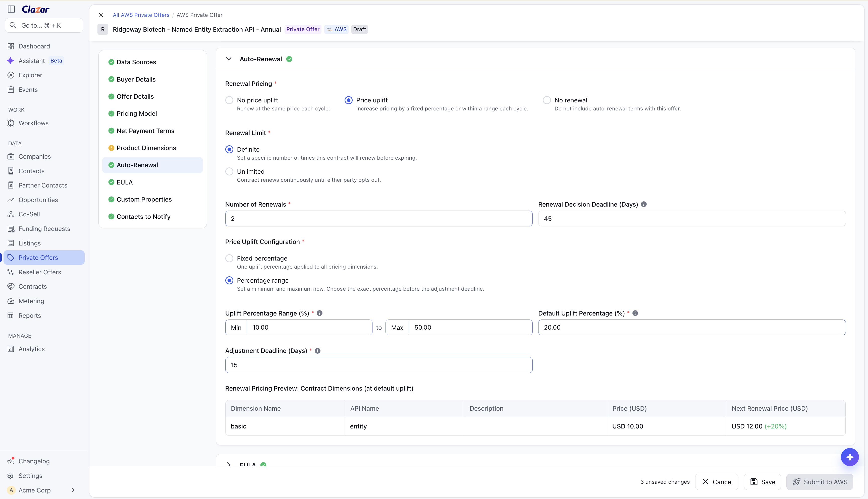Expand Acme Corp account menu
The image size is (868, 499).
[73, 490]
